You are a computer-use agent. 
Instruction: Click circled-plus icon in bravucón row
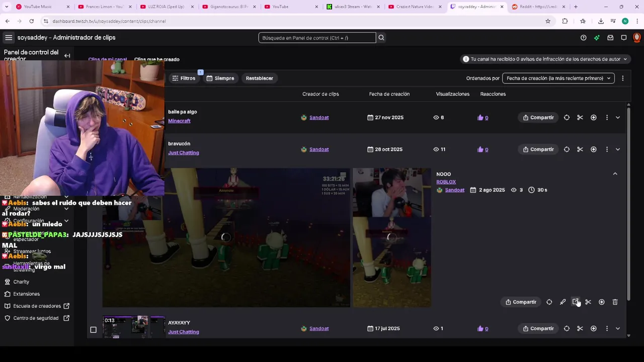coord(594,149)
